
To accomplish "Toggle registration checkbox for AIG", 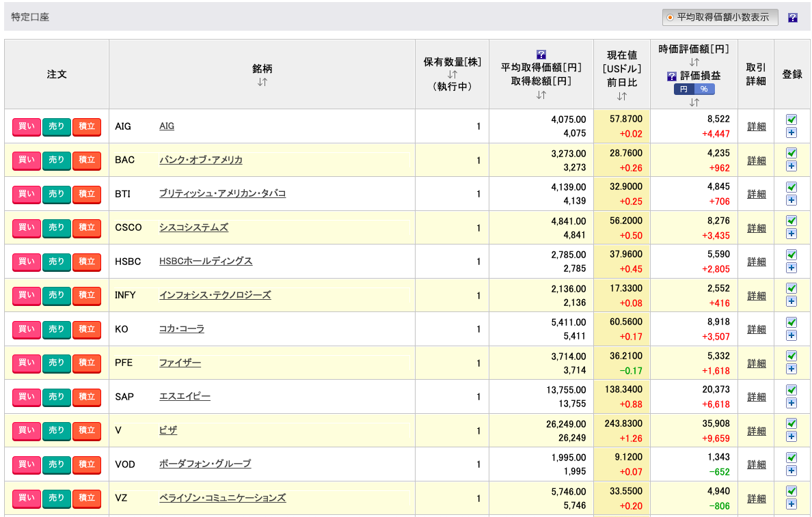I will [791, 120].
